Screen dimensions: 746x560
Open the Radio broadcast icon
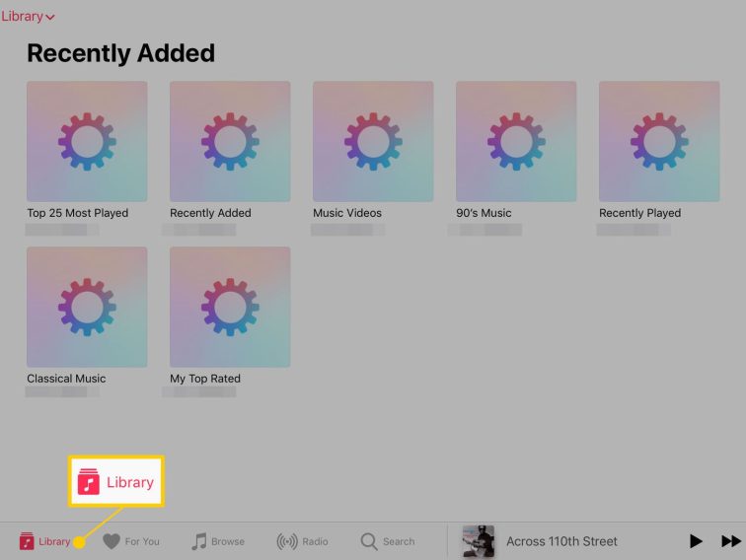pyautogui.click(x=287, y=541)
